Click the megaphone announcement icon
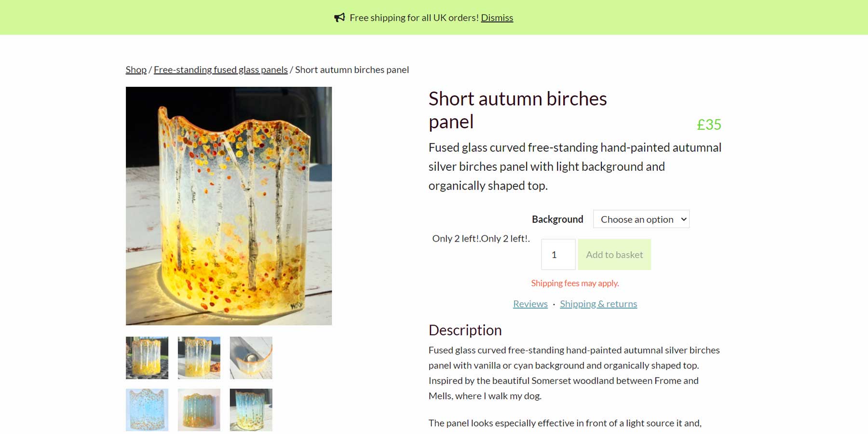868x434 pixels. click(x=340, y=17)
